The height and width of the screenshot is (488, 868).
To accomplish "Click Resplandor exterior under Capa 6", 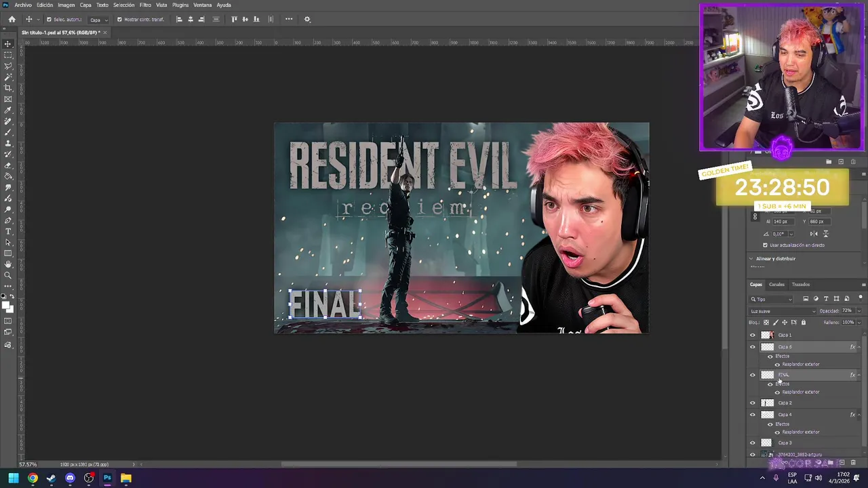I will pyautogui.click(x=801, y=365).
